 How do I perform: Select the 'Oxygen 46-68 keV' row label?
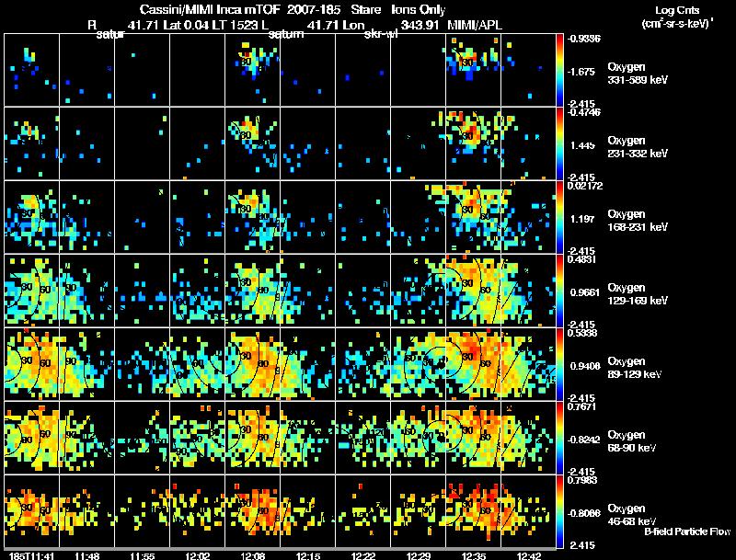632,515
